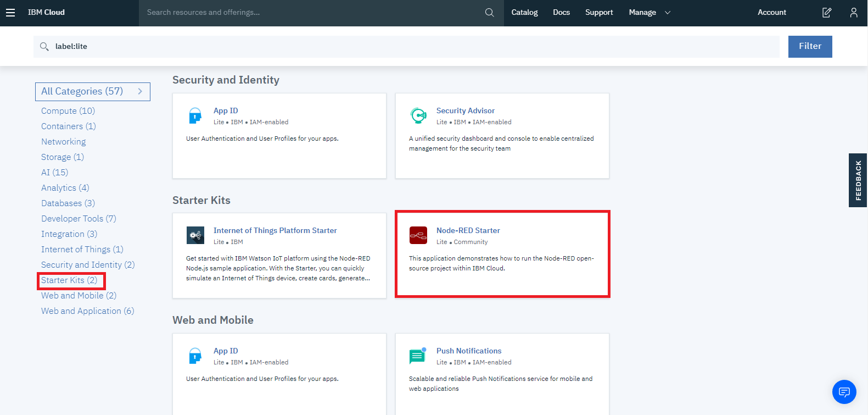Open the chat support bubble icon
This screenshot has width=868, height=415.
click(x=844, y=392)
